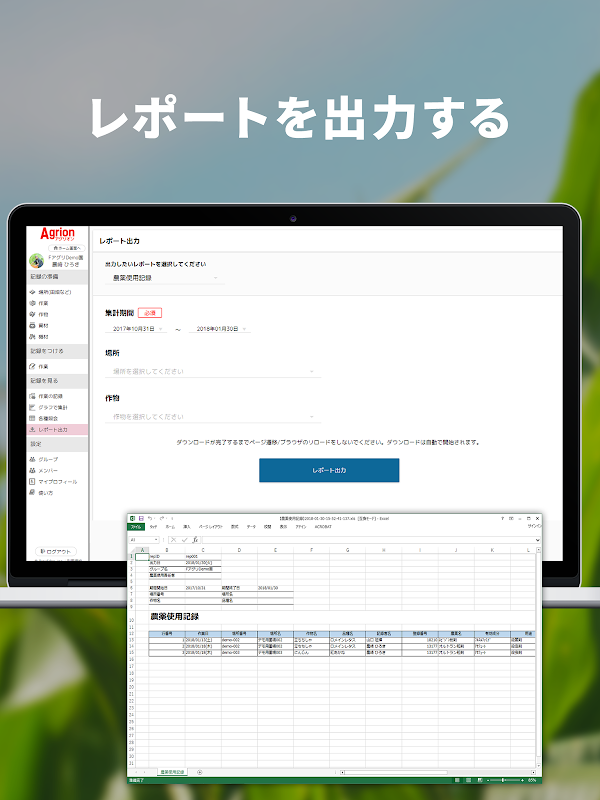The width and height of the screenshot is (600, 800).
Task: Switch Excel to Normal view icon
Action: [x=457, y=781]
